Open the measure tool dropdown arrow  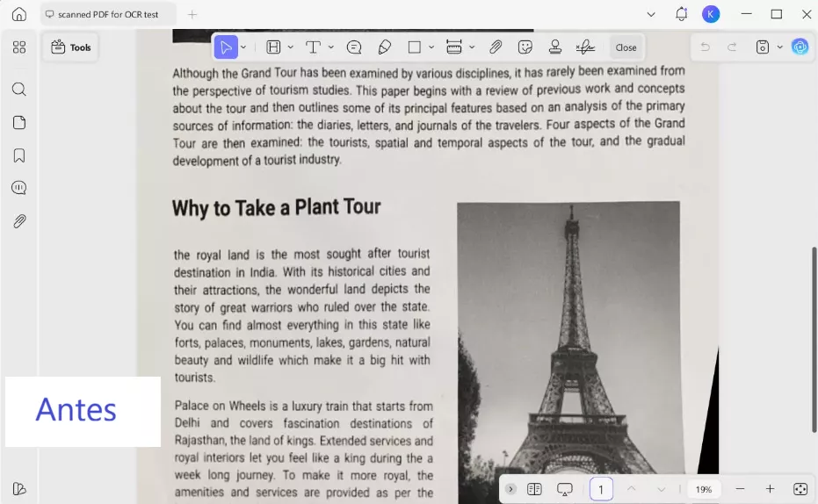point(472,47)
